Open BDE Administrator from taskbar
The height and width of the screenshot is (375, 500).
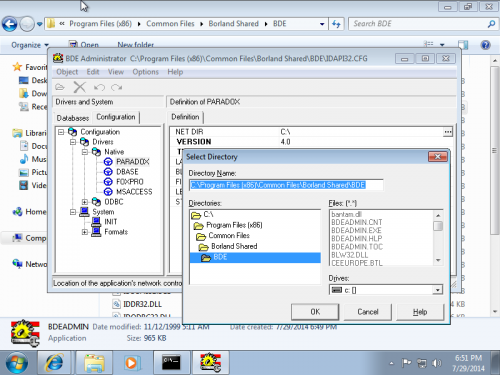tap(210, 363)
